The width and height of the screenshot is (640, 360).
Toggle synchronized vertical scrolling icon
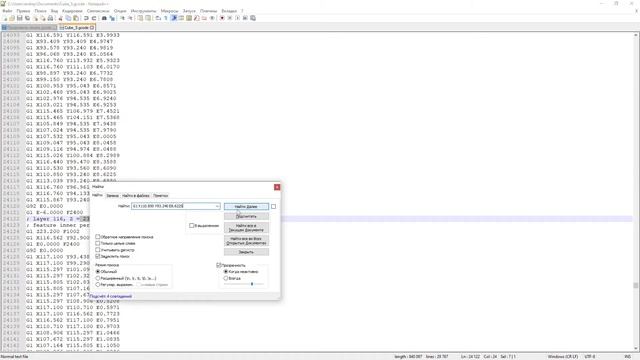(140, 18)
